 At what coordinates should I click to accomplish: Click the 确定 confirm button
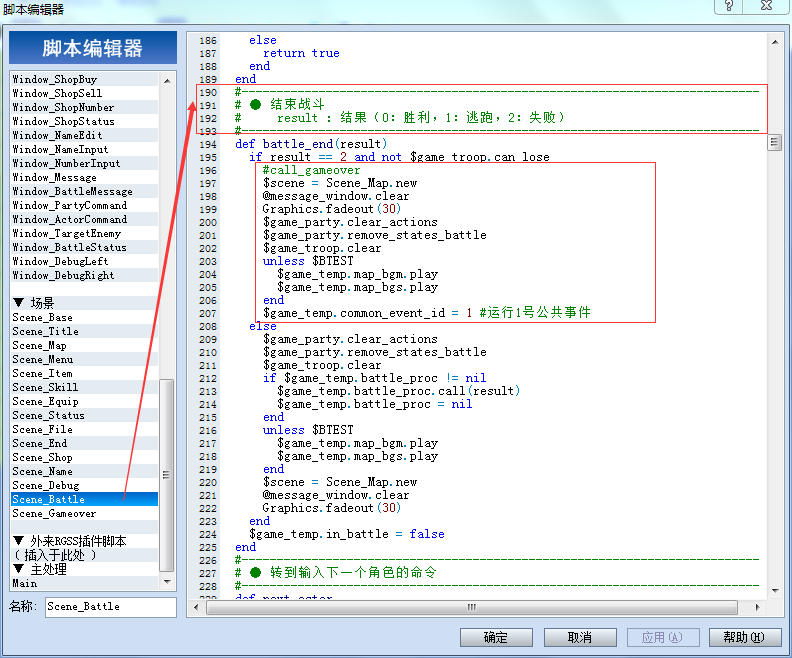coord(496,637)
